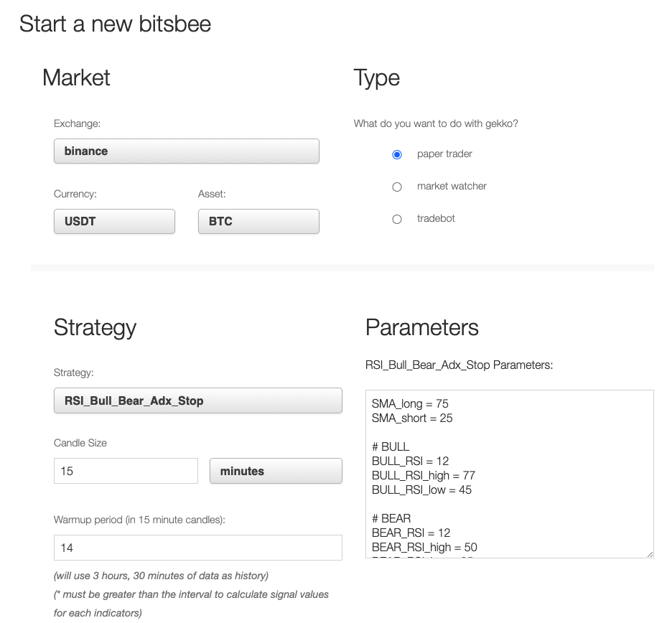Click the BEAR_RSI_high = 50 parameter line
This screenshot has width=672, height=623.
(424, 547)
